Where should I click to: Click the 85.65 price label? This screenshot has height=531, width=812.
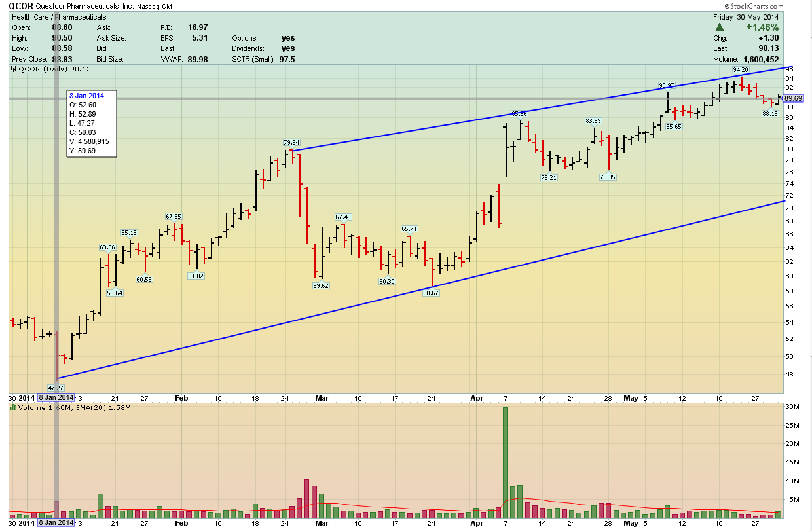(673, 126)
